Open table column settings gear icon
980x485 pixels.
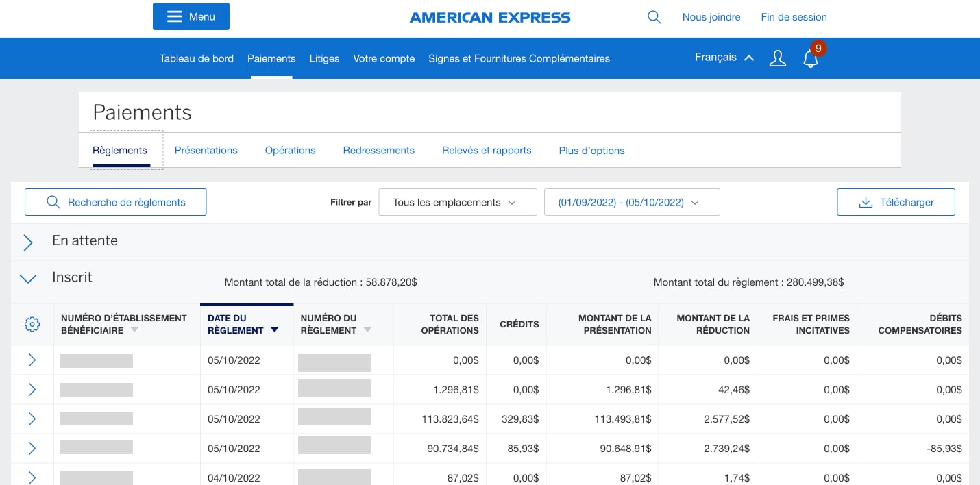coord(32,325)
